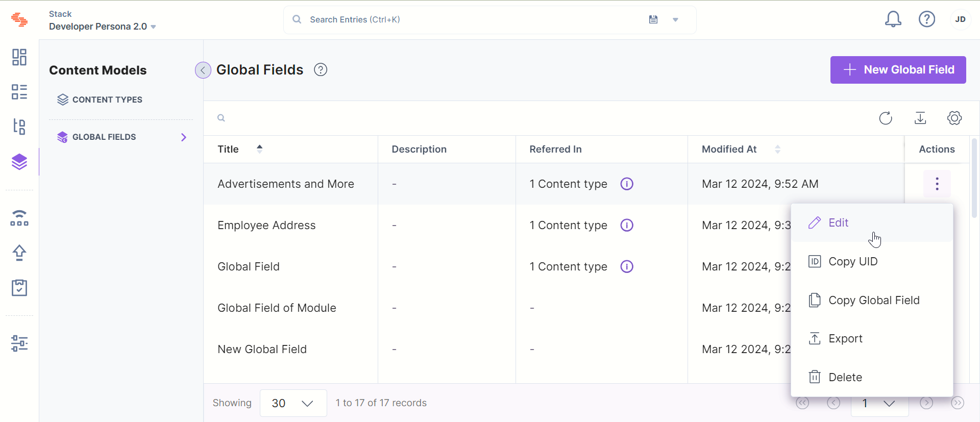
Task: Open the records-per-page dropdown showing 30
Action: pos(293,403)
